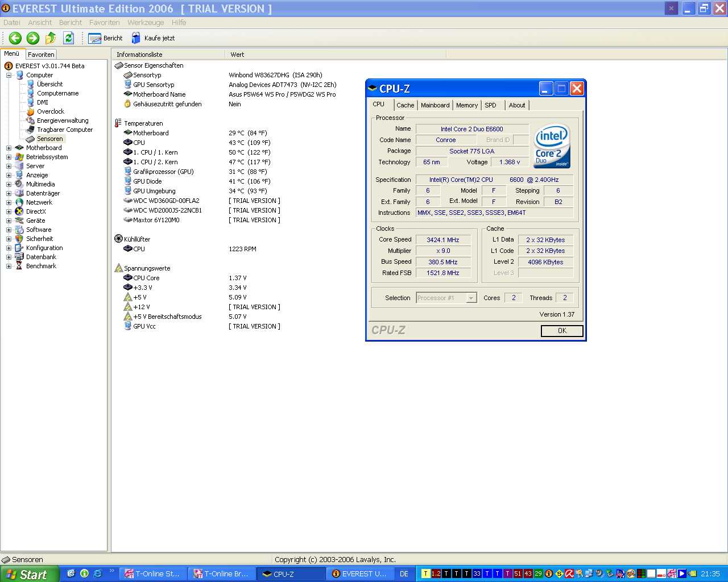Click the Kühllüfter fan icon

pos(118,239)
